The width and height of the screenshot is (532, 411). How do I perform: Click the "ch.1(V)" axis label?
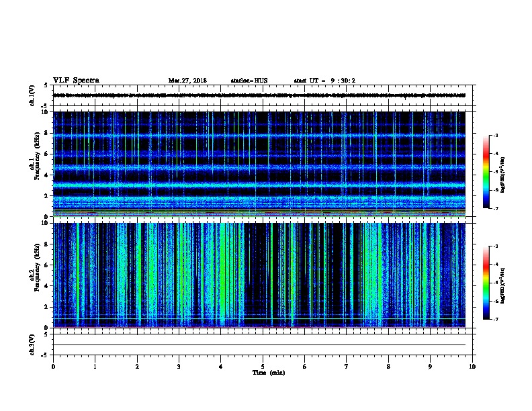point(32,95)
